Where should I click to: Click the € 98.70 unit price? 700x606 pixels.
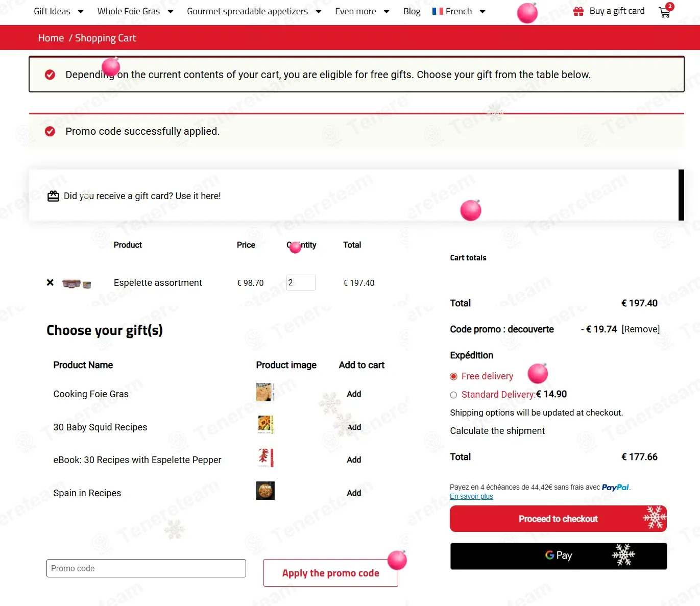(250, 283)
